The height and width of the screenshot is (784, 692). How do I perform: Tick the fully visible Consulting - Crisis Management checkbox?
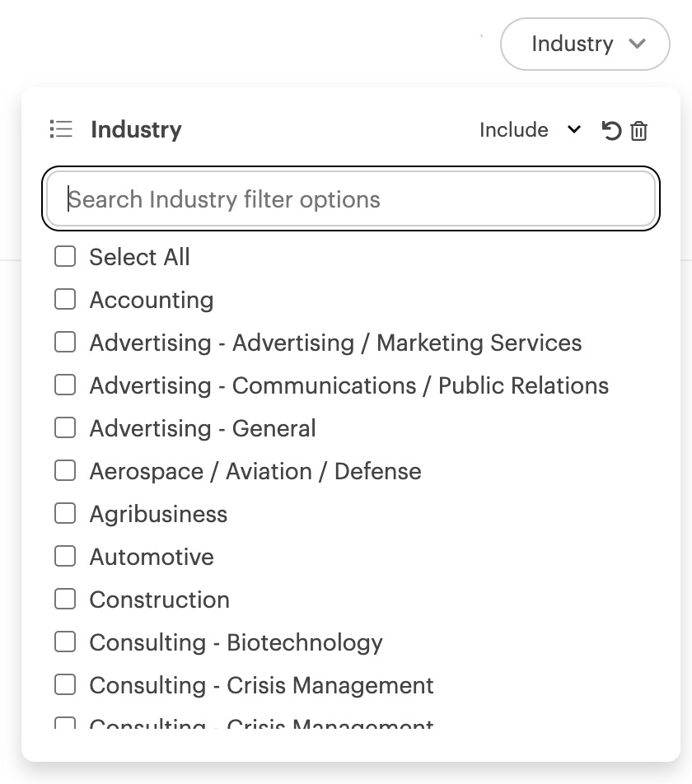[65, 685]
